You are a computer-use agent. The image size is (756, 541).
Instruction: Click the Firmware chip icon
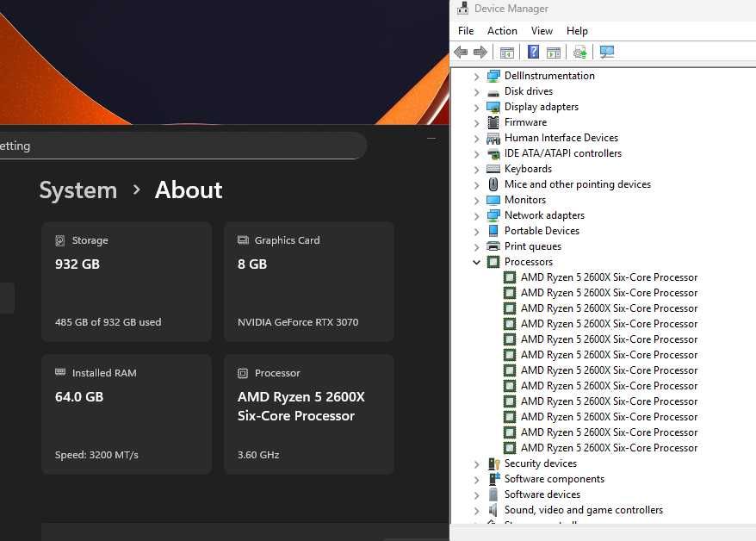[493, 122]
